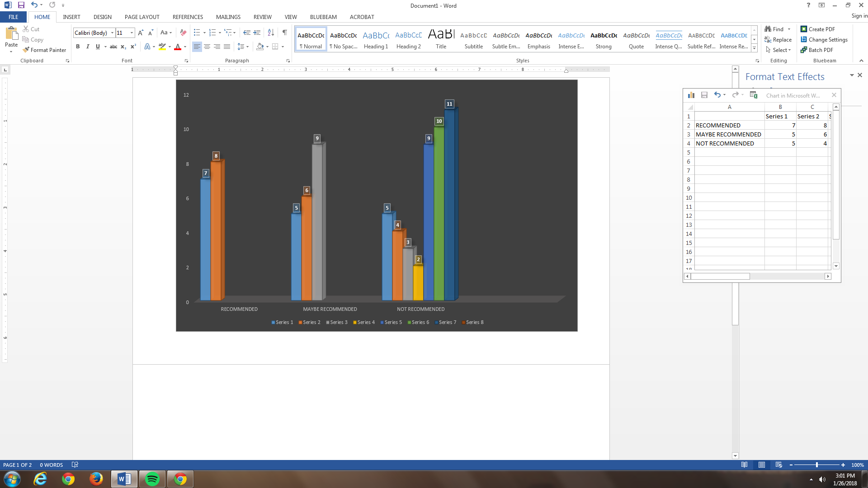The height and width of the screenshot is (488, 868).
Task: Click the zoom slider handle
Action: (816, 465)
